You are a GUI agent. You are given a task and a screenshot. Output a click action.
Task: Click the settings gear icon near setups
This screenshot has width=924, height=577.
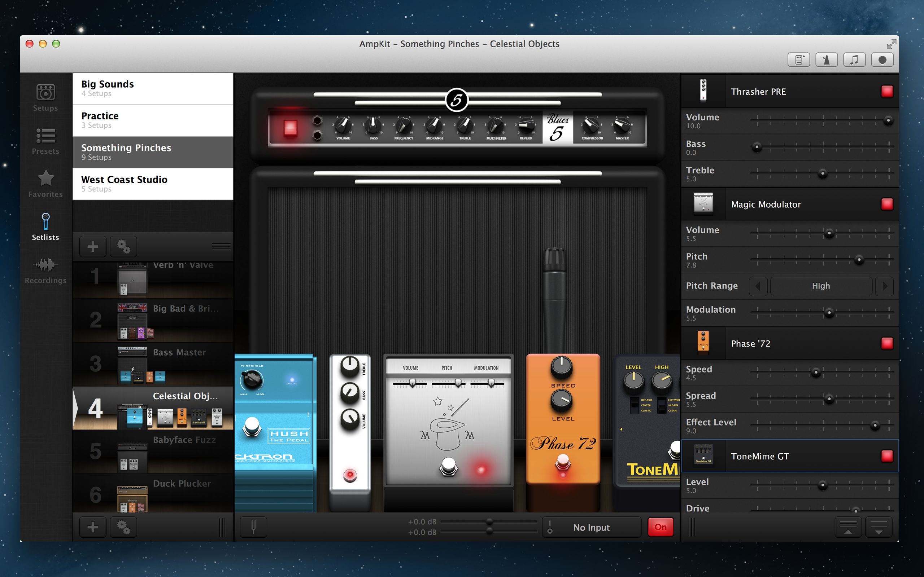tap(122, 246)
